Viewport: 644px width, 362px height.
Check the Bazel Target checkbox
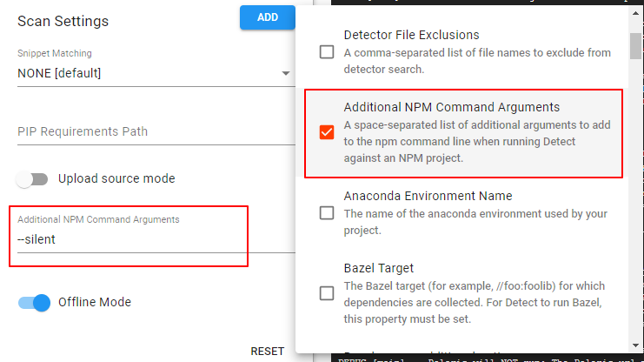(327, 293)
